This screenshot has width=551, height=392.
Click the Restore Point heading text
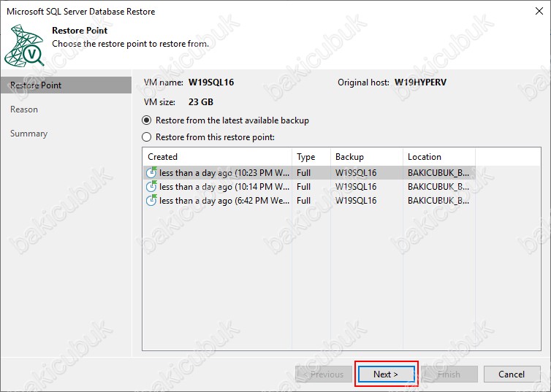pos(80,31)
